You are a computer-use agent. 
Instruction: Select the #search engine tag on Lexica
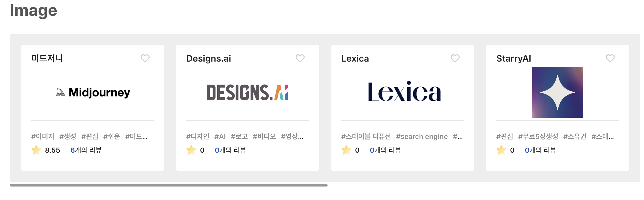pos(422,137)
